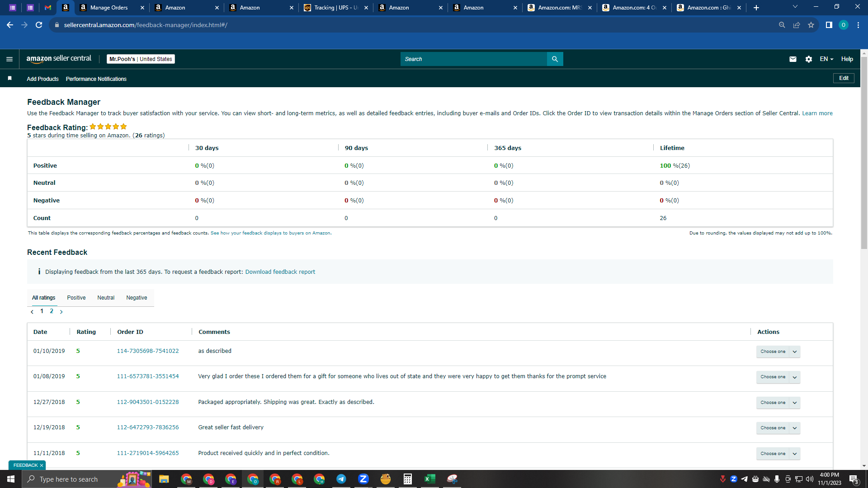
Task: Go back to the previous page
Action: [x=10, y=25]
